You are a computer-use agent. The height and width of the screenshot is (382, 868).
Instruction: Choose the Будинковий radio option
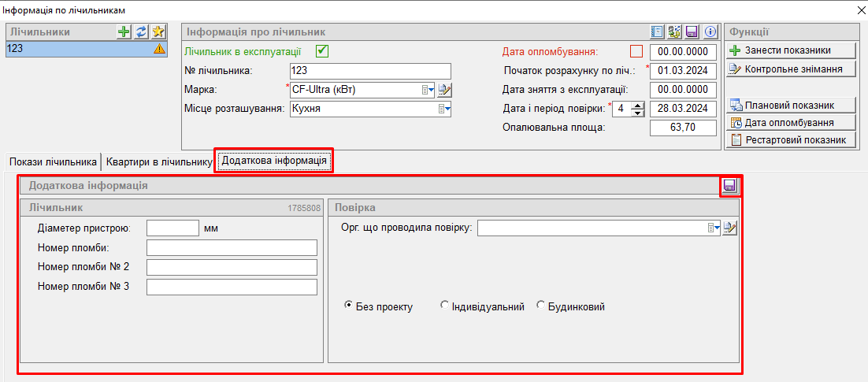coord(541,306)
